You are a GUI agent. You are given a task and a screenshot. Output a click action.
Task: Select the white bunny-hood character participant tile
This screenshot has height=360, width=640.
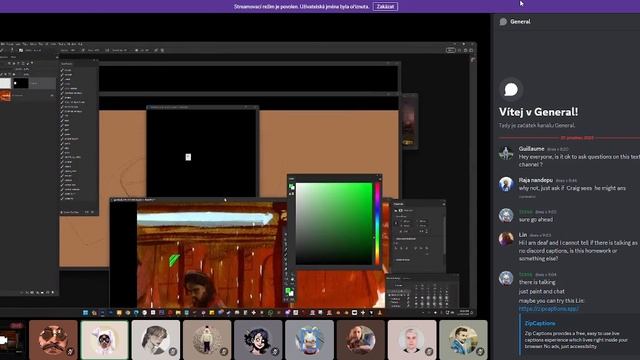104,340
